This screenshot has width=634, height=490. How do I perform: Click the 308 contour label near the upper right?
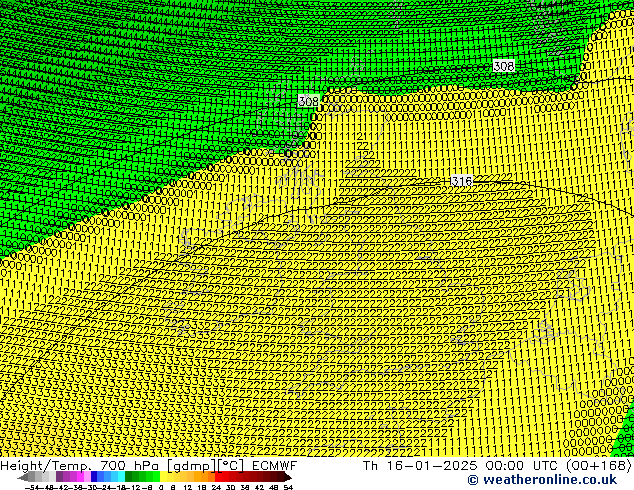[503, 66]
